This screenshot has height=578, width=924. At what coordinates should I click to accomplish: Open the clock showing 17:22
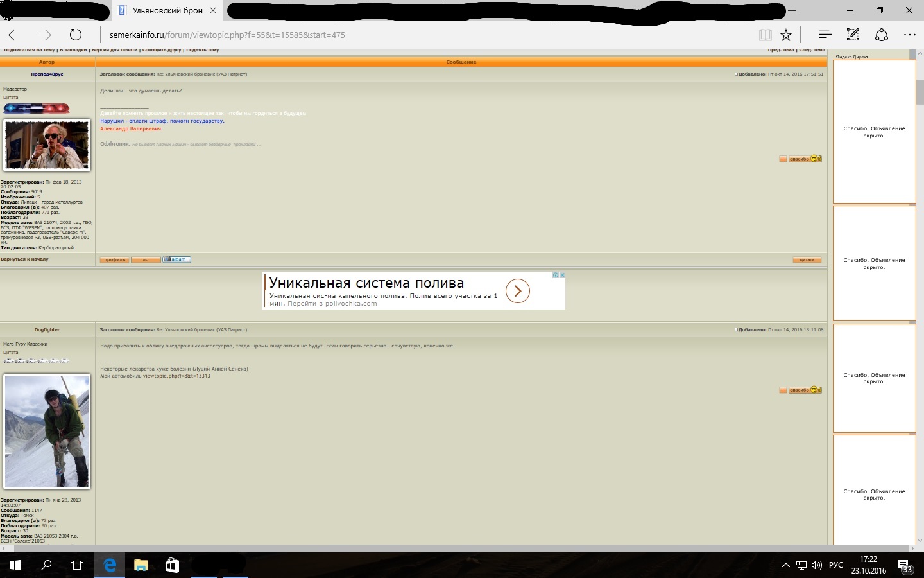[869, 565]
